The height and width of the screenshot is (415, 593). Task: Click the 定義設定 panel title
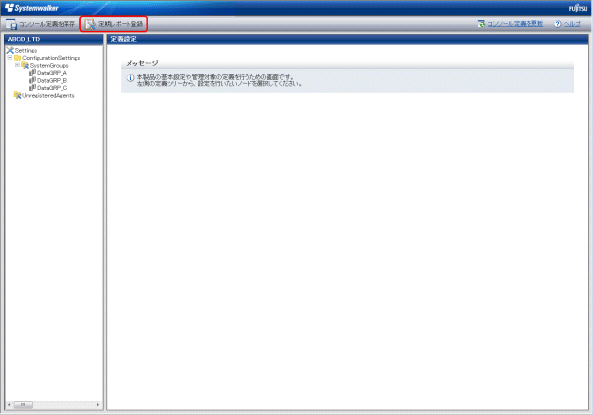click(124, 39)
